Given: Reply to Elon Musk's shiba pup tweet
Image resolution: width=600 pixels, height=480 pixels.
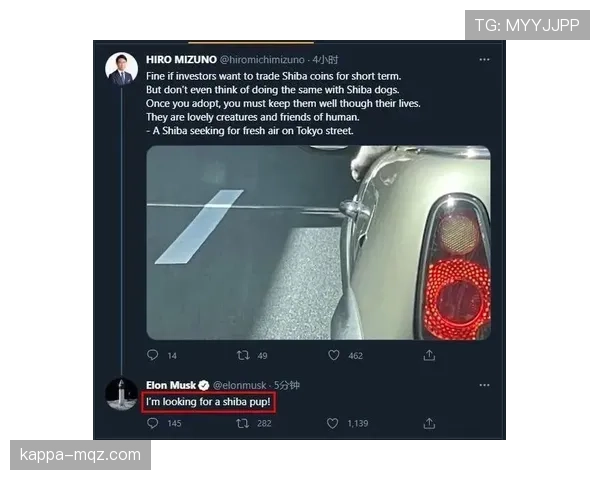Looking at the screenshot, I should pyautogui.click(x=152, y=423).
